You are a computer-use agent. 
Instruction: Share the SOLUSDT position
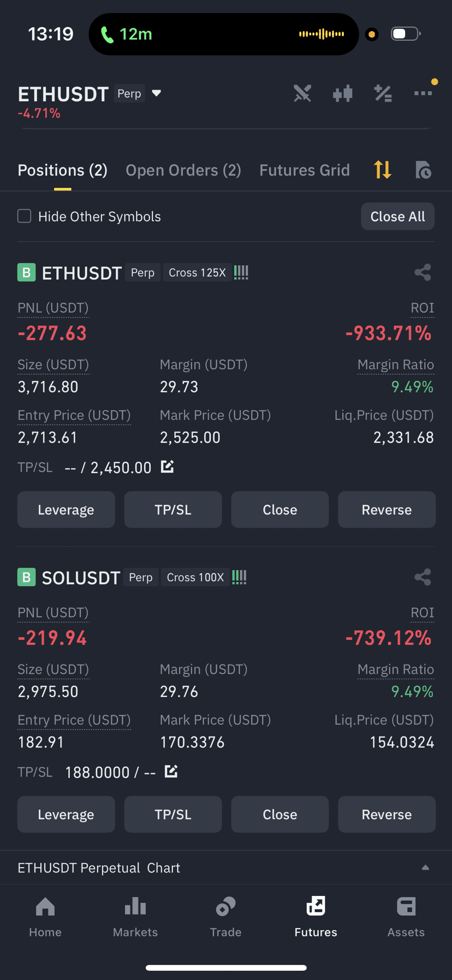click(x=423, y=577)
